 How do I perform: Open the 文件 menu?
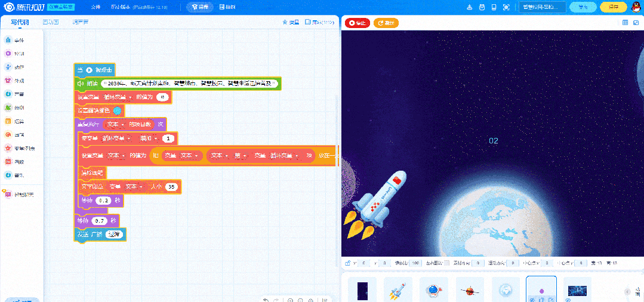[95, 7]
